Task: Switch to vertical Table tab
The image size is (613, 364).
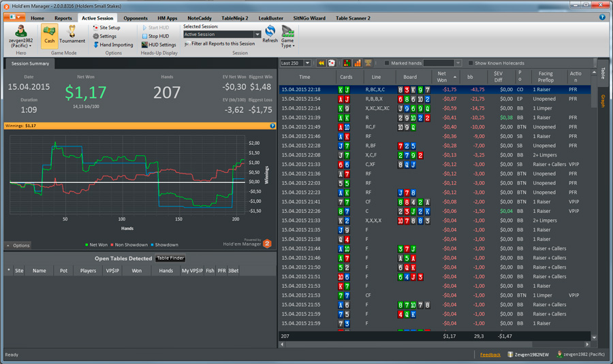Action: pyautogui.click(x=603, y=73)
